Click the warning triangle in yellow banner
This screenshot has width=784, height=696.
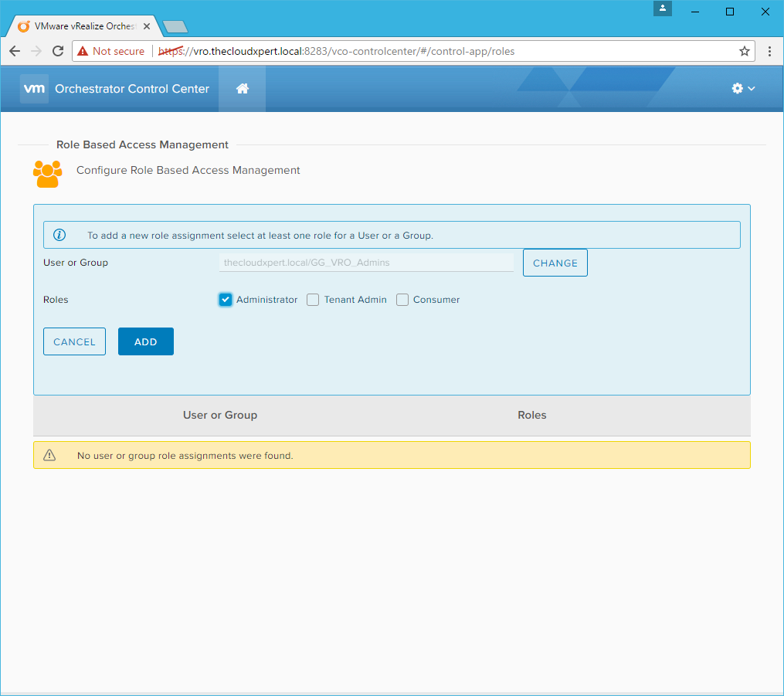(49, 455)
